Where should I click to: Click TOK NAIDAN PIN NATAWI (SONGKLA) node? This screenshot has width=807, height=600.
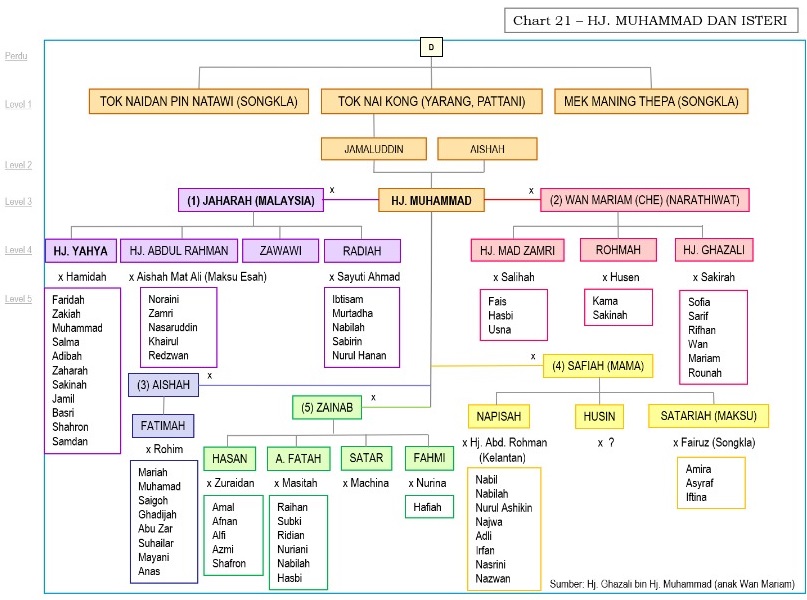[201, 101]
